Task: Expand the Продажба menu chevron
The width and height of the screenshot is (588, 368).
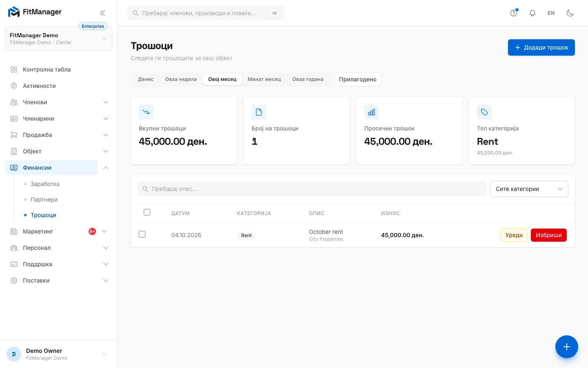Action: 106,135
